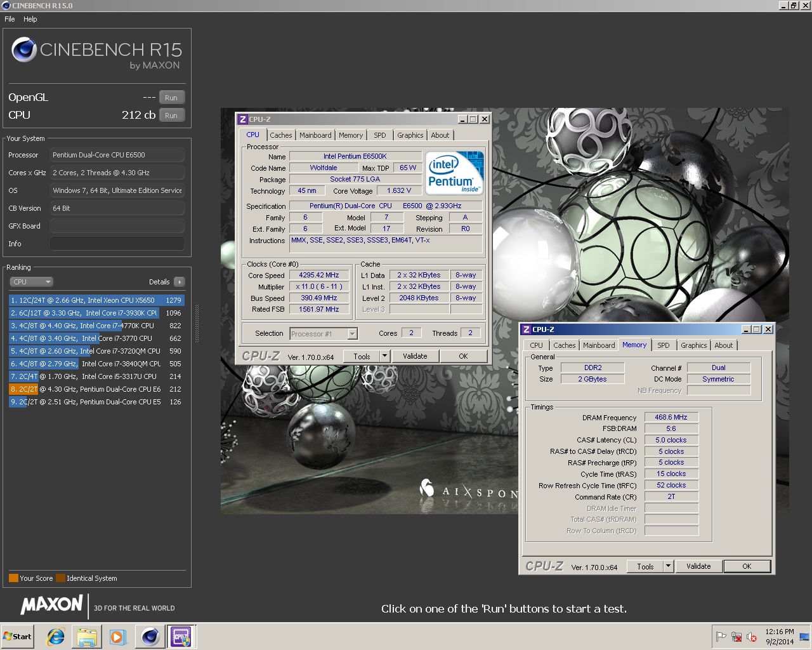The height and width of the screenshot is (650, 812).
Task: Switch to Caches tab in CPU-Z CPU window
Action: 281,135
